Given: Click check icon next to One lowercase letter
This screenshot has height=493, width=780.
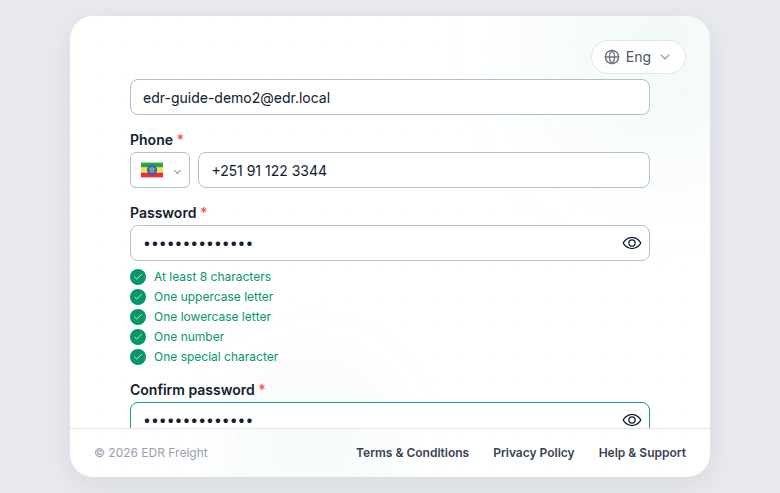Looking at the screenshot, I should click(138, 317).
